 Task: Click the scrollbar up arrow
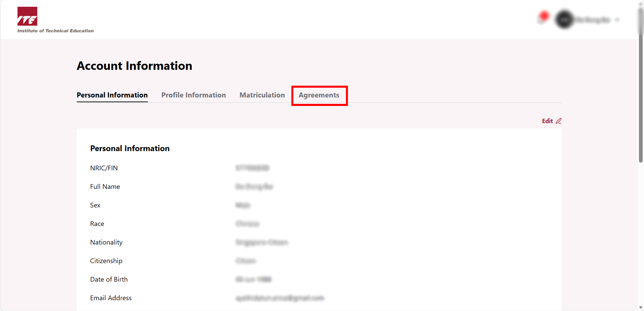point(641,3)
